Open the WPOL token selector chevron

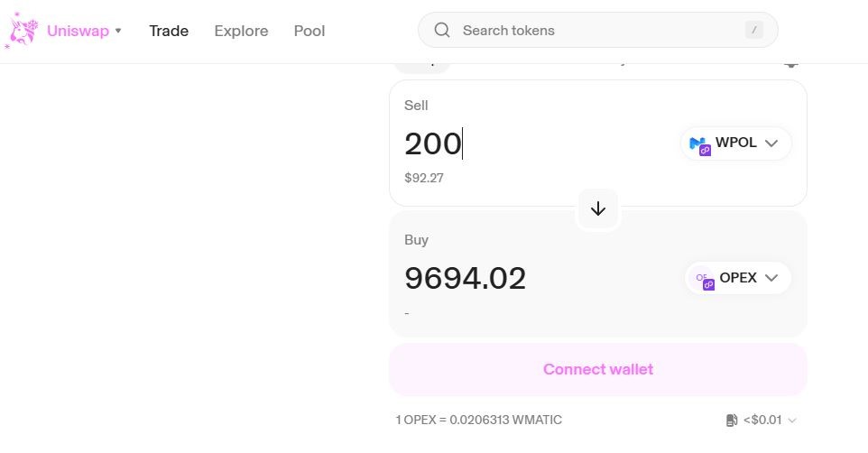[x=771, y=143]
